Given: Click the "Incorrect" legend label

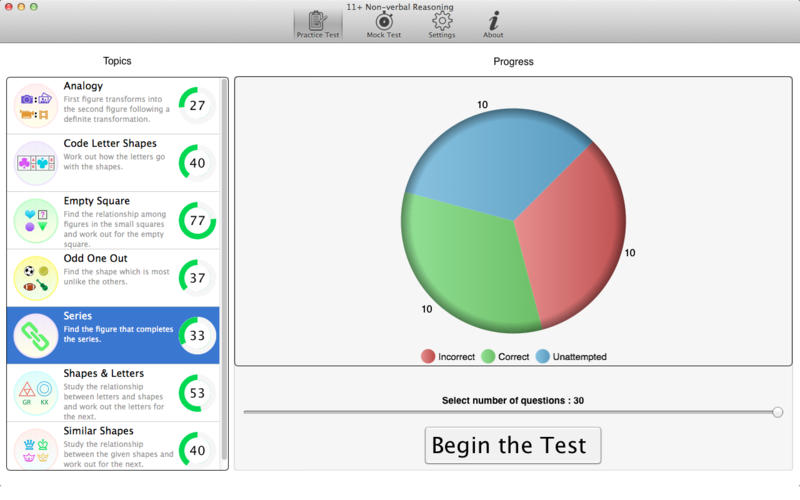Looking at the screenshot, I should [x=456, y=357].
